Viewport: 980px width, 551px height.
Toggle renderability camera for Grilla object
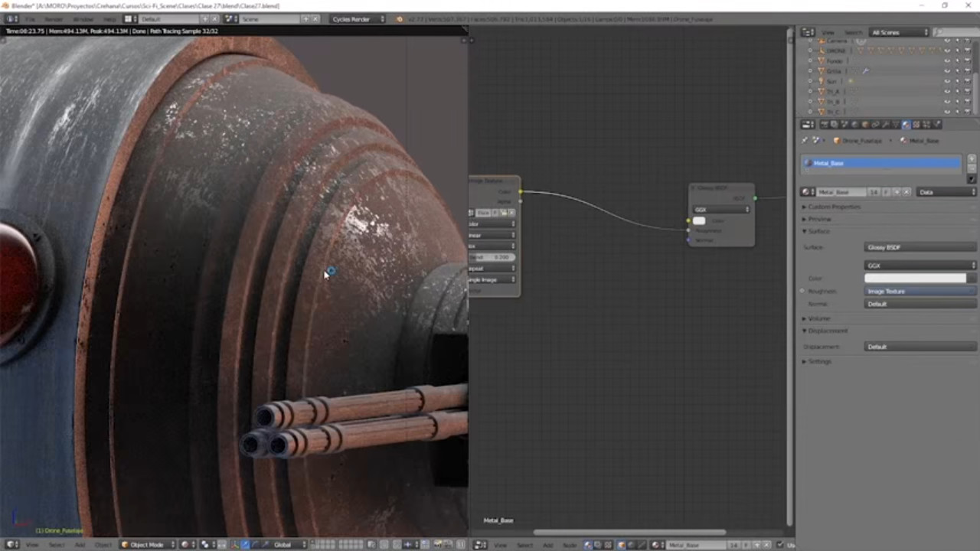click(x=967, y=71)
